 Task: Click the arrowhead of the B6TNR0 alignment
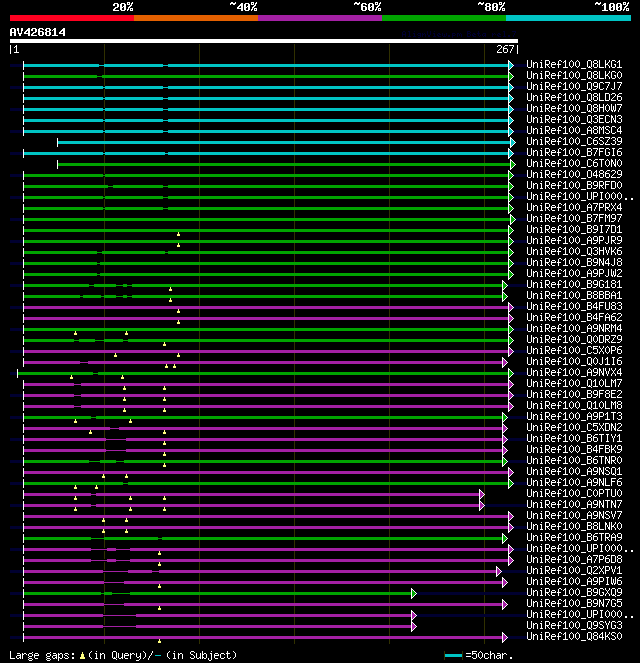(505, 461)
